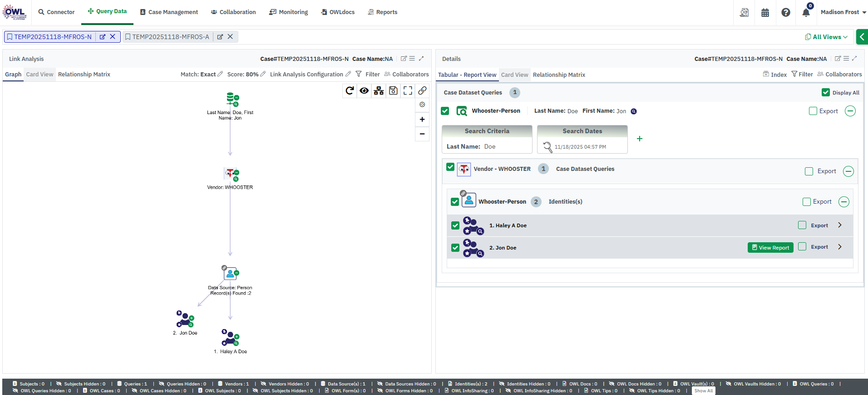Open the Case Management menu
The height and width of the screenshot is (395, 868).
[169, 12]
